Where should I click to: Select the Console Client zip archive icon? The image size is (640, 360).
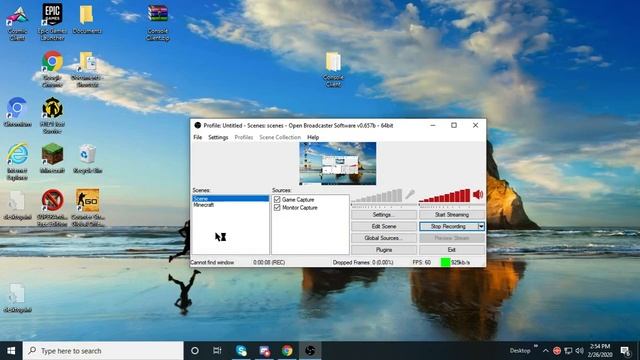[158, 23]
